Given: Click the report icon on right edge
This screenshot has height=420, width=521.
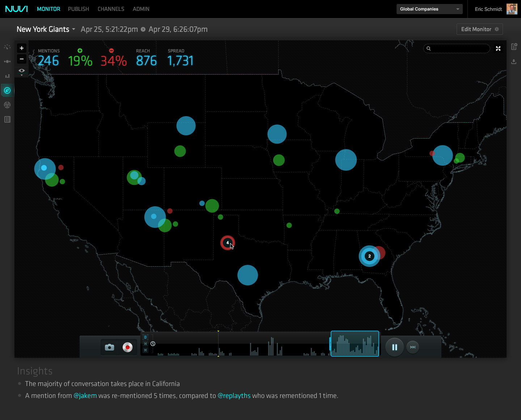Looking at the screenshot, I should pos(514,47).
